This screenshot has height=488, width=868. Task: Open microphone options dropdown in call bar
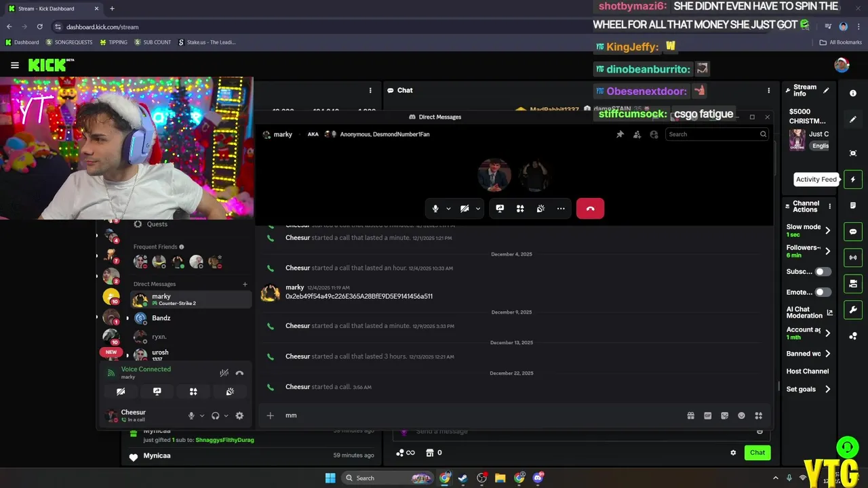click(x=448, y=209)
